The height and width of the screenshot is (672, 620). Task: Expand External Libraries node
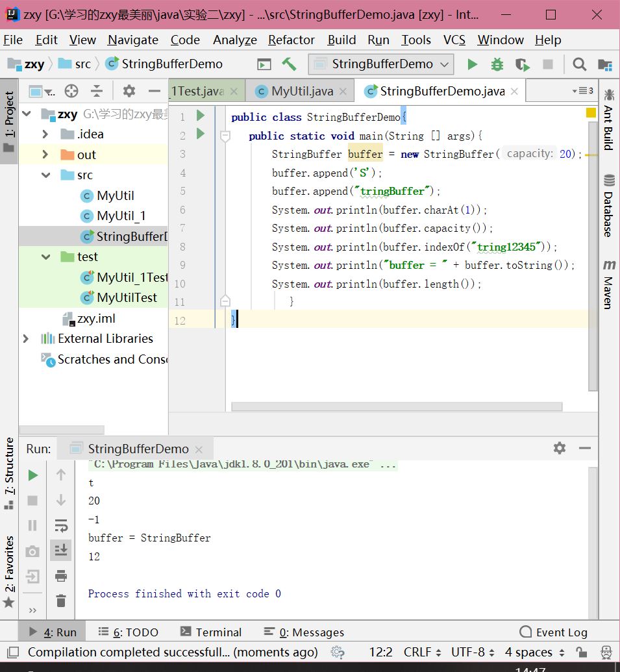(26, 338)
